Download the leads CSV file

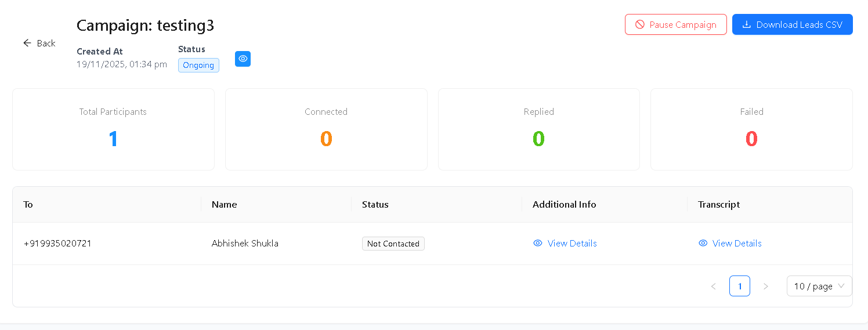point(793,24)
